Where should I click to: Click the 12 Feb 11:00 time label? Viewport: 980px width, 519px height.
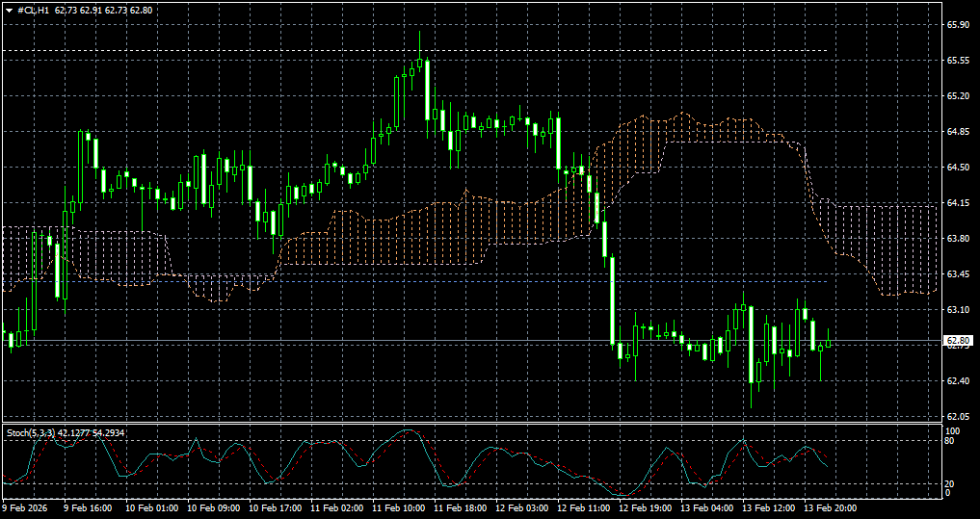[584, 508]
